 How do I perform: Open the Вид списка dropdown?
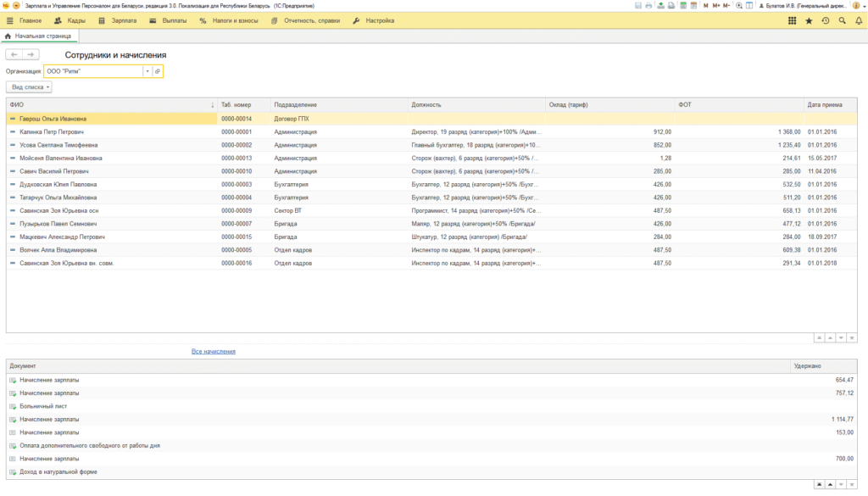click(30, 87)
